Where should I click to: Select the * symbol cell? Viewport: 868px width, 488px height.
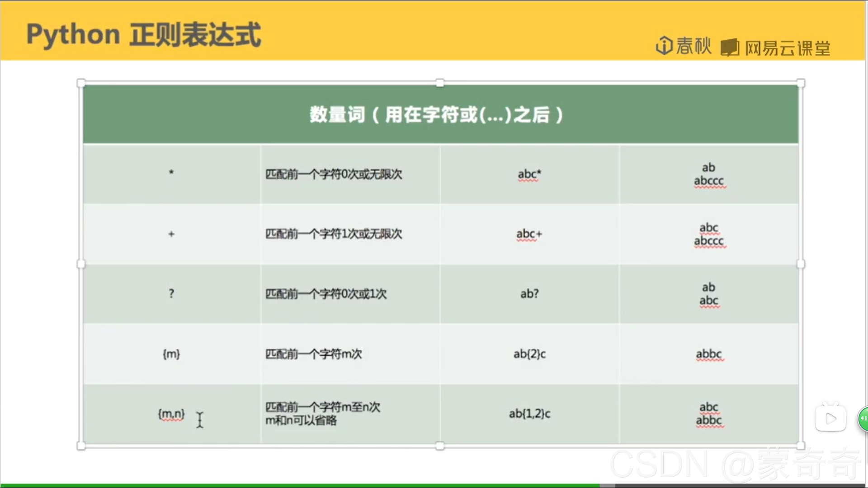[x=172, y=174]
